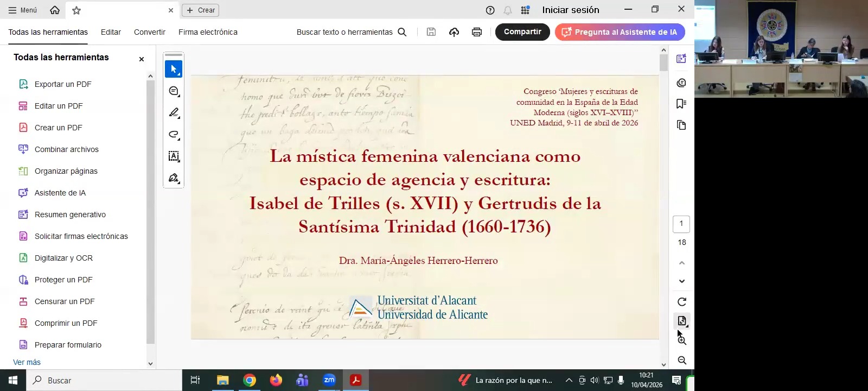Open the volume speaker tray icon
This screenshot has height=391, width=868.
[x=595, y=380]
